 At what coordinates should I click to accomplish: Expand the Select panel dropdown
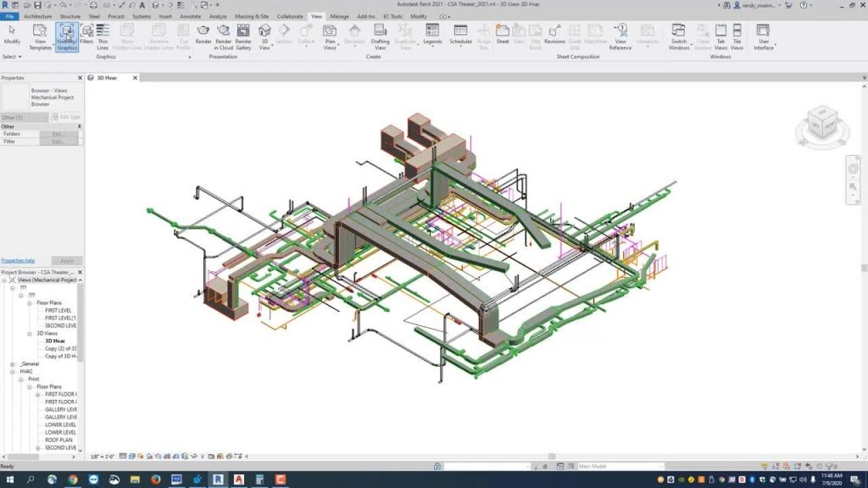[x=12, y=57]
